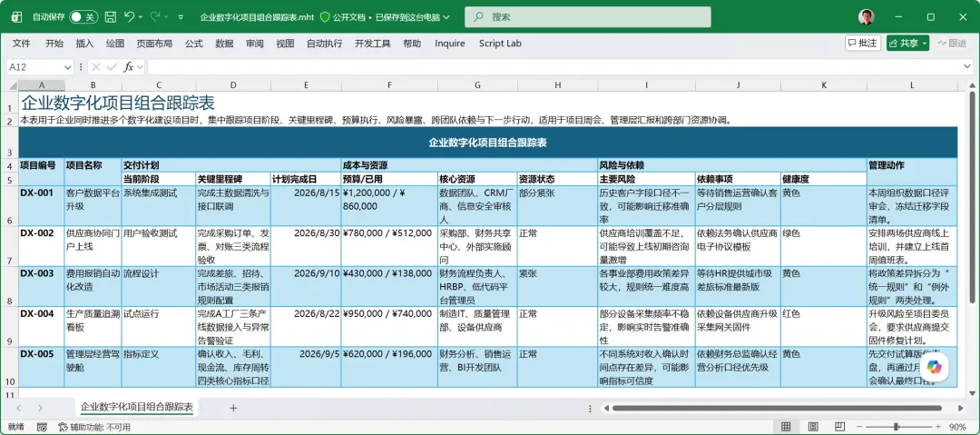
Task: Open the undo history dropdown arrow
Action: 141,17
